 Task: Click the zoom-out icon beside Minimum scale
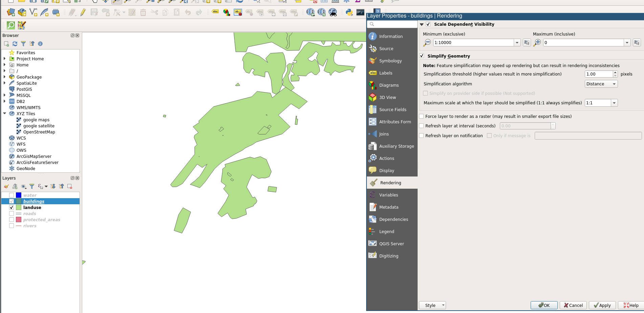427,43
